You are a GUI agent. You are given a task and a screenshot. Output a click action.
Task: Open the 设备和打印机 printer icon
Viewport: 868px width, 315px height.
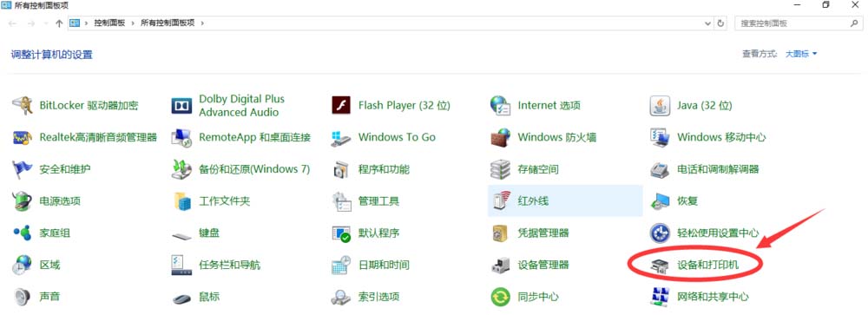(x=660, y=266)
